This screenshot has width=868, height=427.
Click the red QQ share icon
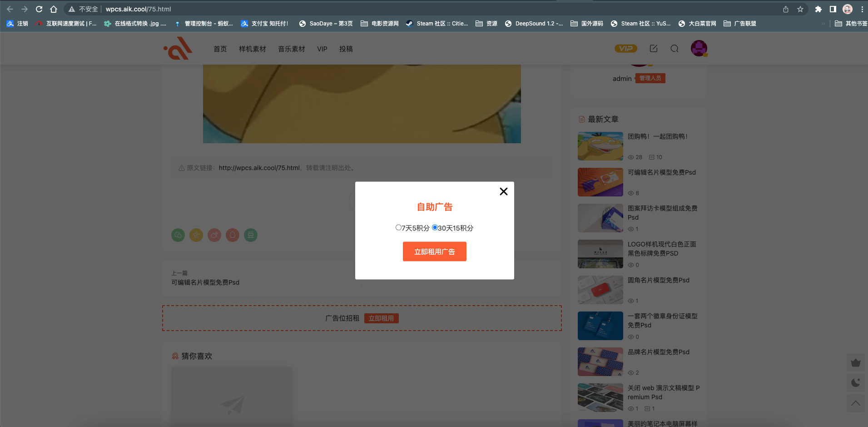tap(233, 235)
